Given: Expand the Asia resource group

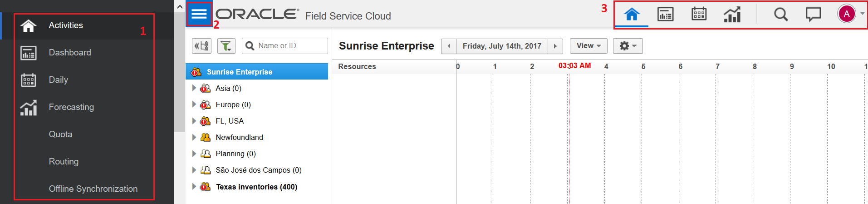Looking at the screenshot, I should pos(194,88).
